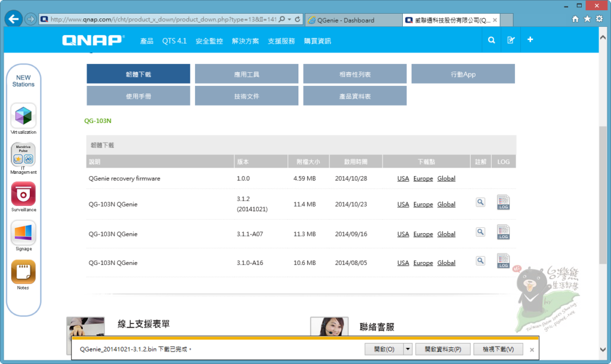This screenshot has width=611, height=364.
Task: Select the 韌體下載 tab button
Action: pyautogui.click(x=138, y=73)
